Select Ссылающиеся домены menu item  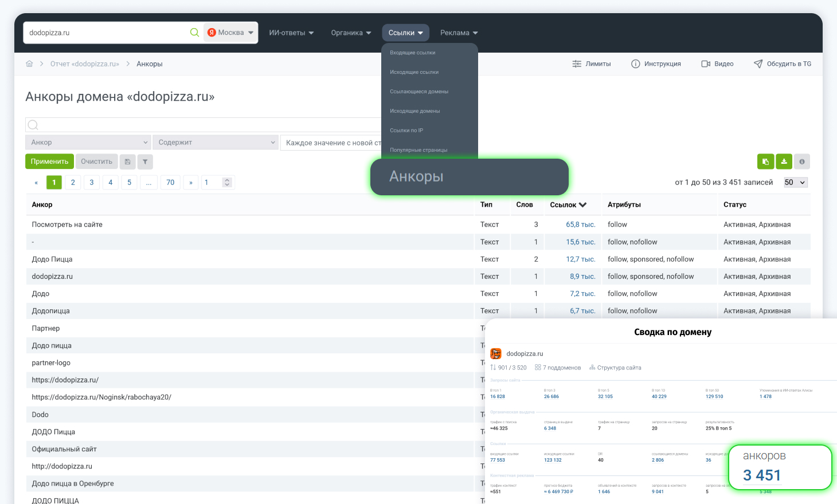[x=419, y=92]
